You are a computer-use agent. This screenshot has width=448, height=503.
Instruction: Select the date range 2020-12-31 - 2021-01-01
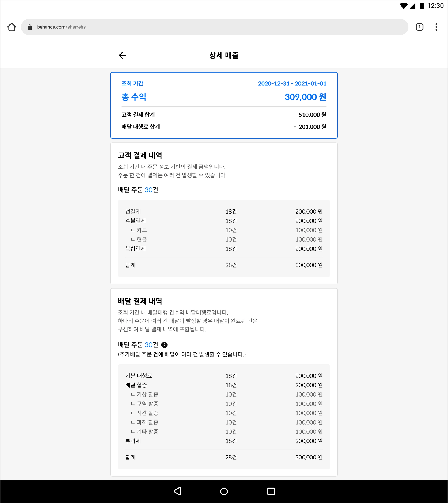pyautogui.click(x=292, y=84)
